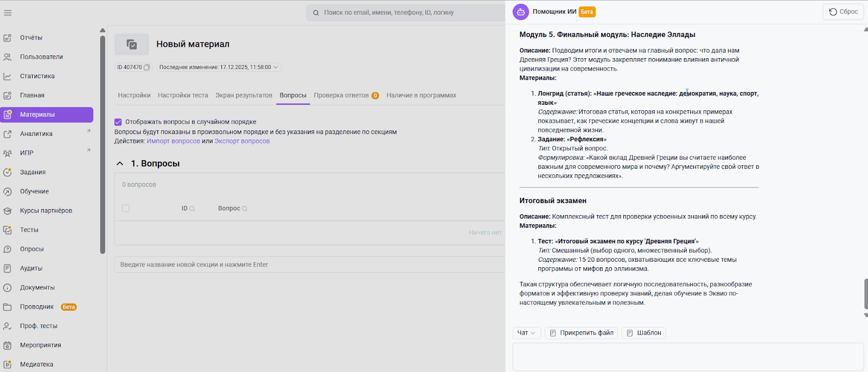Copy material ID 407470 with copy icon
Viewport: 868px width, 372px height.
coord(146,67)
